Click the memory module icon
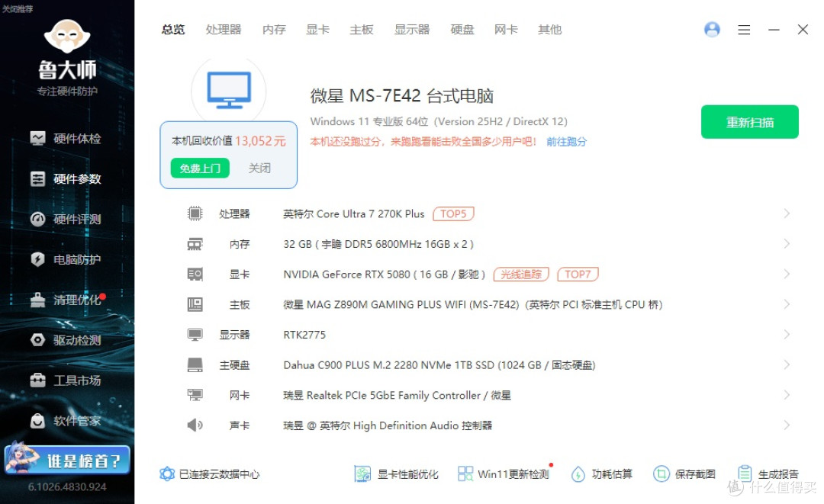 click(195, 244)
